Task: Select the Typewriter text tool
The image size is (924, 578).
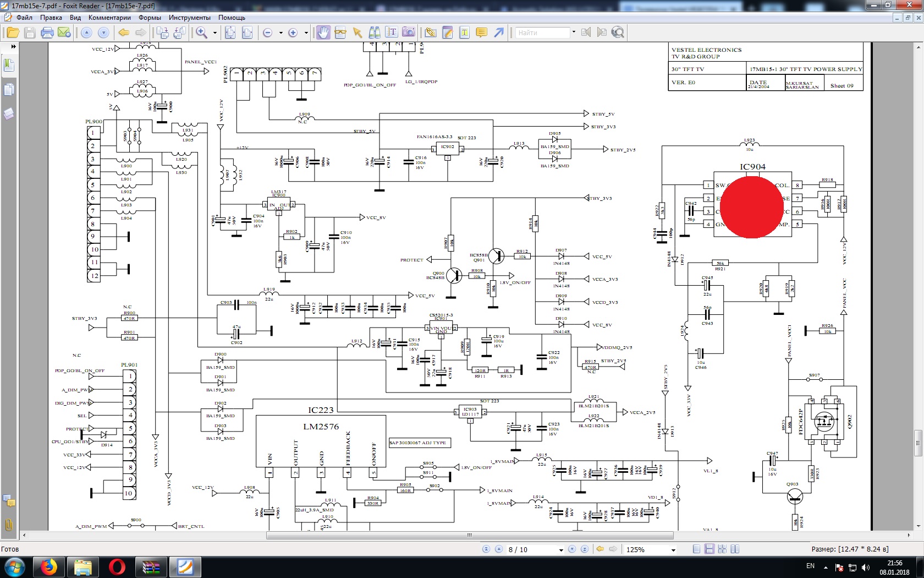Action: pyautogui.click(x=464, y=32)
